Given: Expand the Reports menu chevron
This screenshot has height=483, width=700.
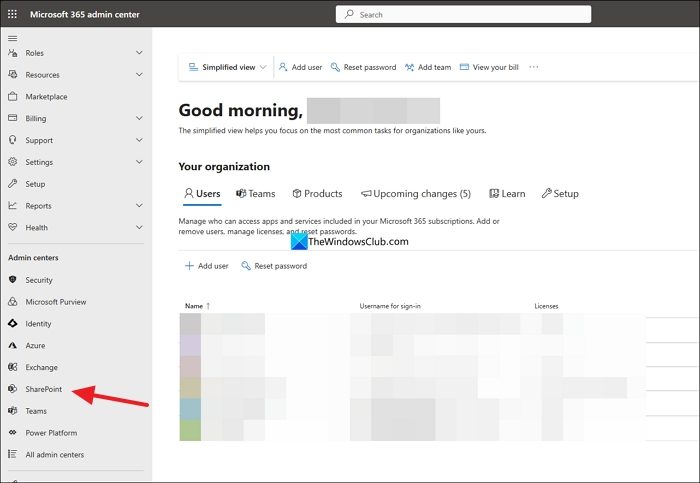Looking at the screenshot, I should 139,205.
